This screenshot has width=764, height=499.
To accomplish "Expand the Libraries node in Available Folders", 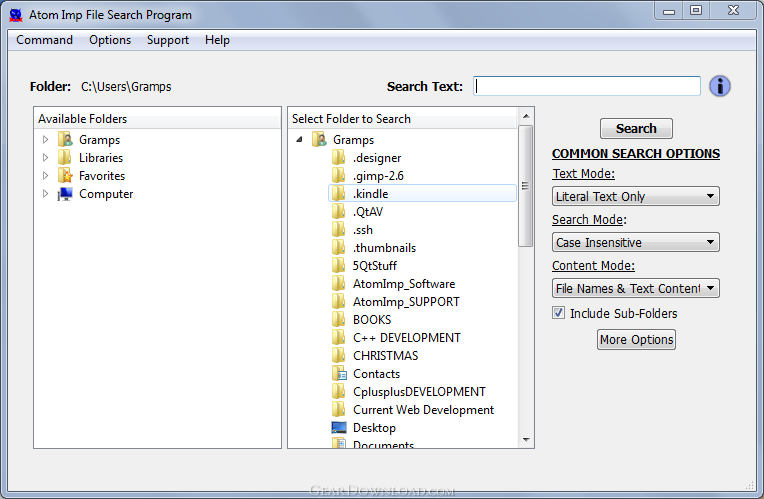I will [x=45, y=157].
